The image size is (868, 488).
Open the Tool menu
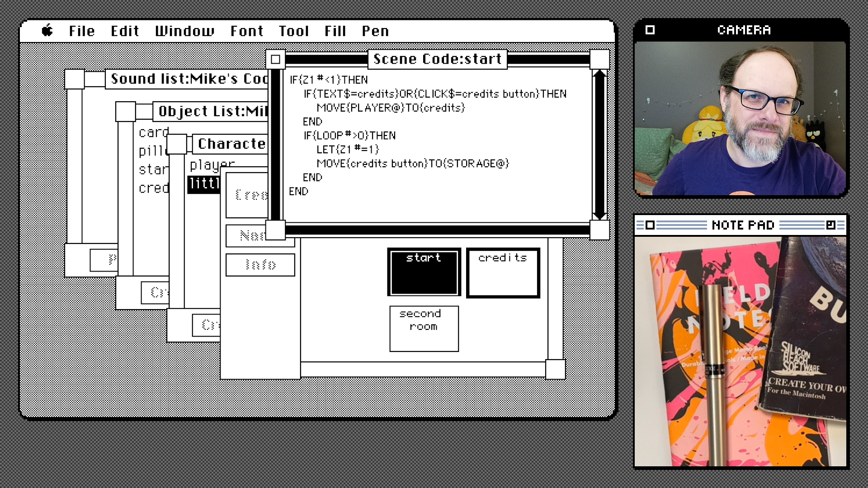tap(293, 31)
